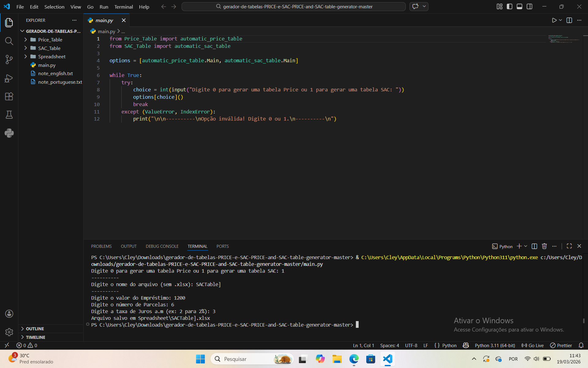Viewport: 588px width, 368px height.
Task: Open the Search view in activity bar
Action: [x=9, y=41]
